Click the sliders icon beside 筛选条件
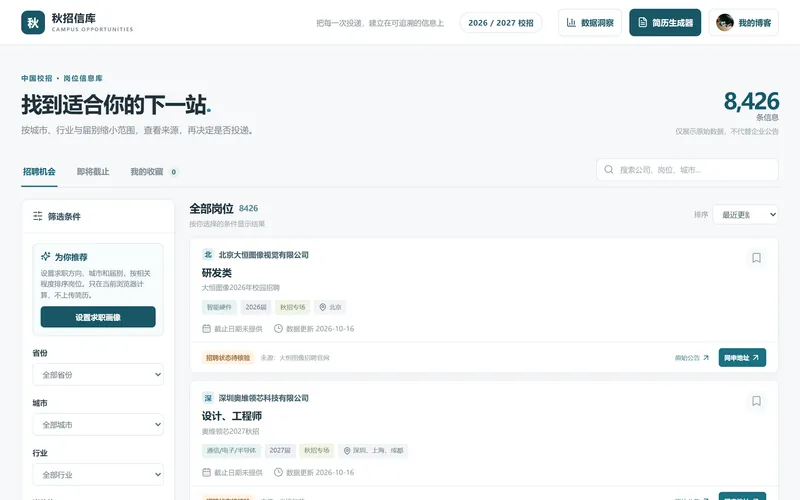 click(38, 216)
